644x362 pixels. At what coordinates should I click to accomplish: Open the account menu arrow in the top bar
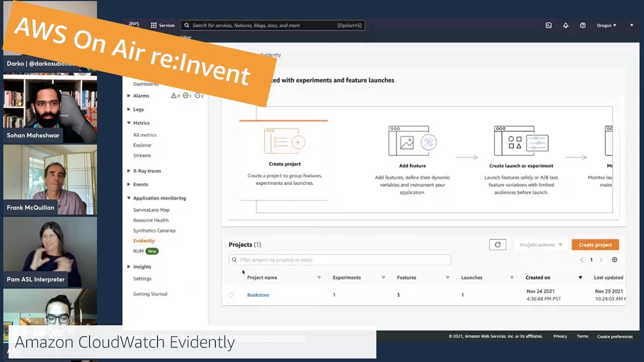click(631, 25)
